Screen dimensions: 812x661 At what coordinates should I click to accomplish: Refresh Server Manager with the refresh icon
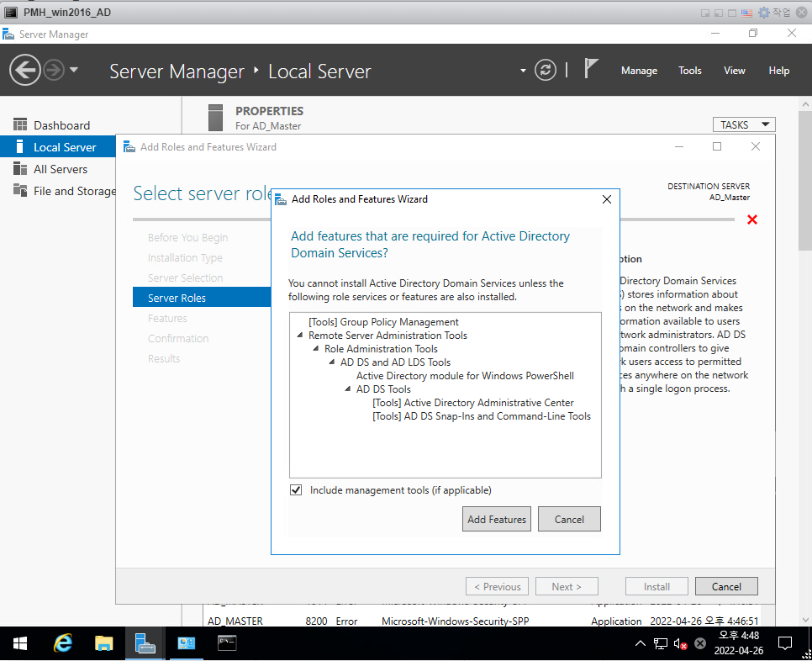point(546,70)
